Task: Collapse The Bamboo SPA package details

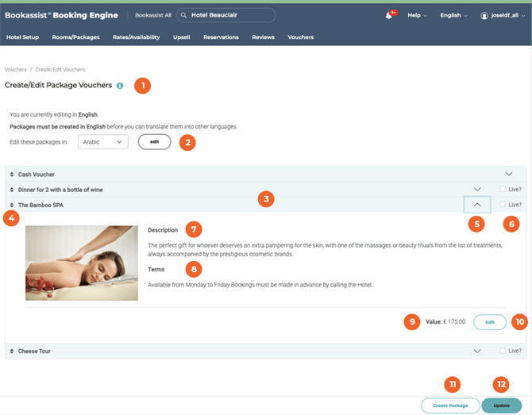Action: point(477,205)
